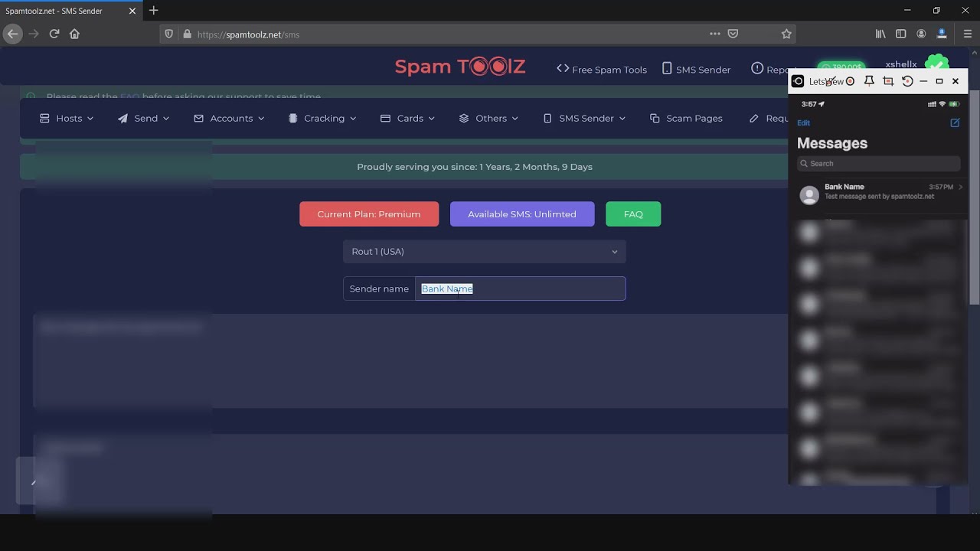The height and width of the screenshot is (551, 980).
Task: Open the FAQ green button
Action: point(633,214)
